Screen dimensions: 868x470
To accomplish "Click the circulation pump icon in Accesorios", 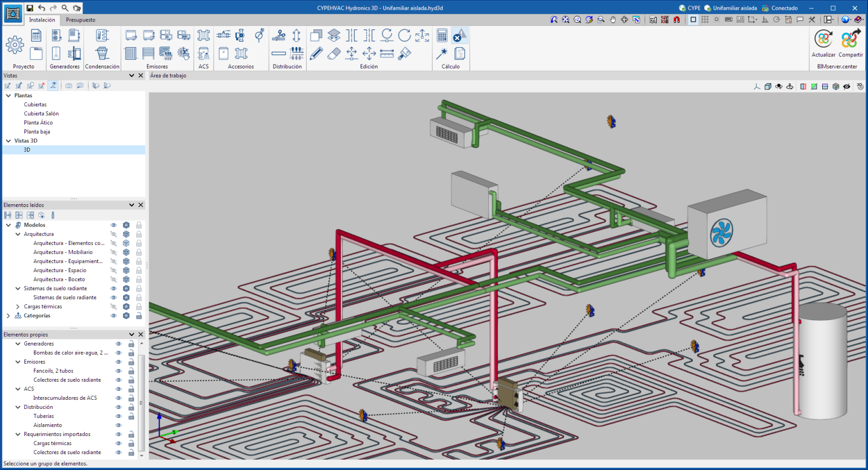I will click(240, 36).
